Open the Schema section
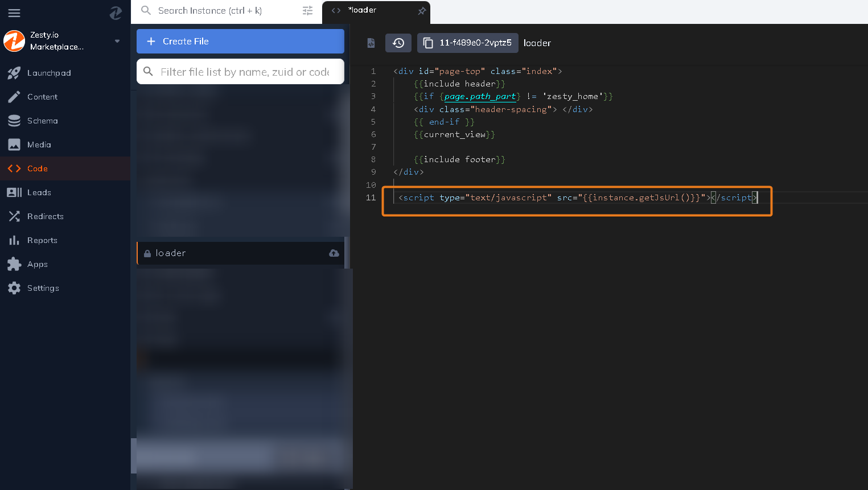868x490 pixels. (65, 121)
